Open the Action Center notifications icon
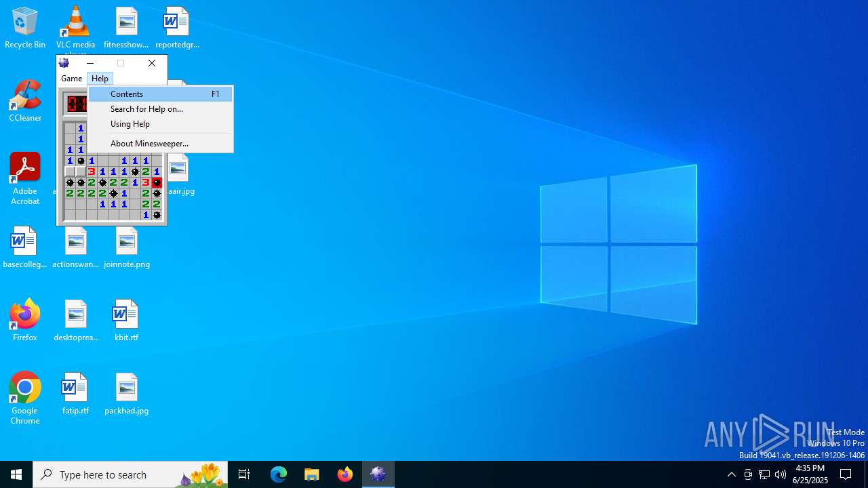Viewport: 868px width, 488px height. 846,474
